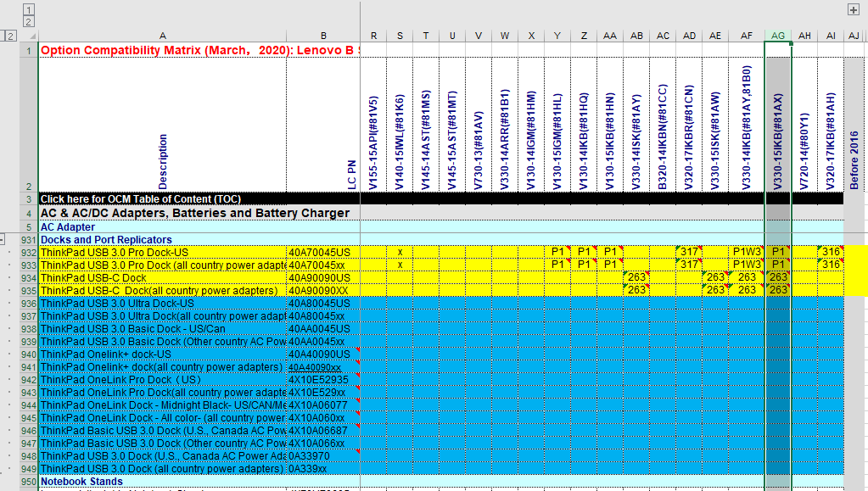
Task: Select row 935 header
Action: (x=29, y=291)
